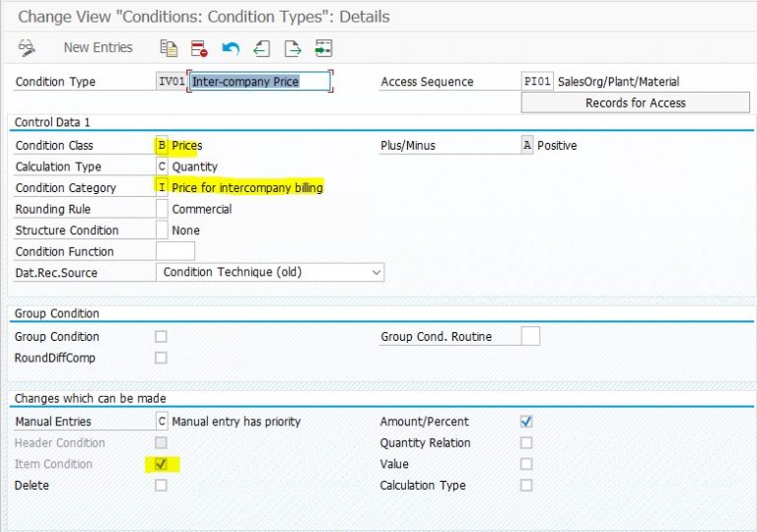
Task: Click the Rounding Rule input box
Action: tap(163, 209)
